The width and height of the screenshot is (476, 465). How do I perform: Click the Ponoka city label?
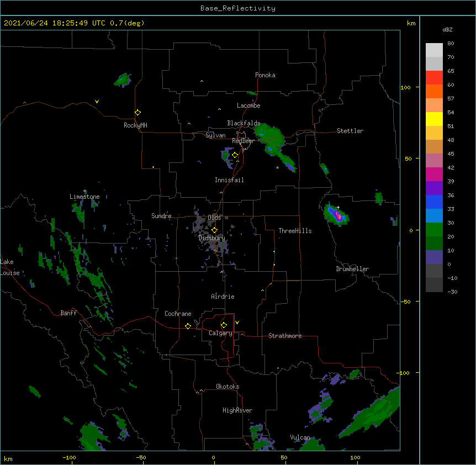tap(265, 75)
